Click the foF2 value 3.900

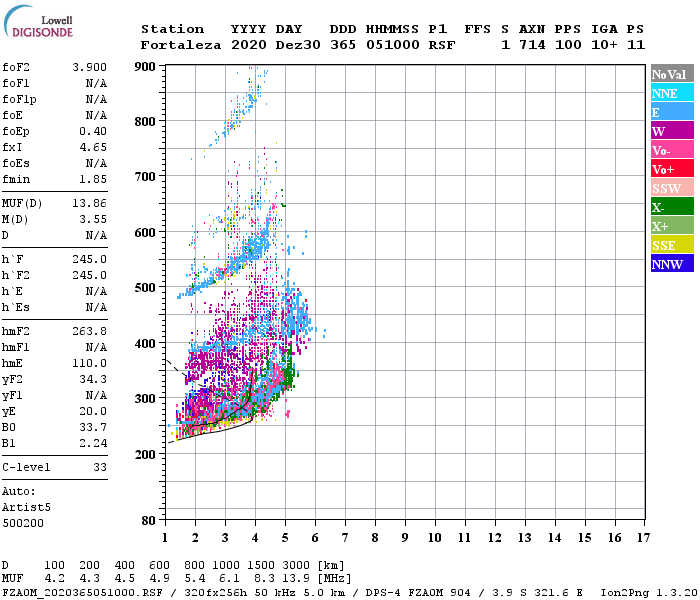(x=89, y=67)
